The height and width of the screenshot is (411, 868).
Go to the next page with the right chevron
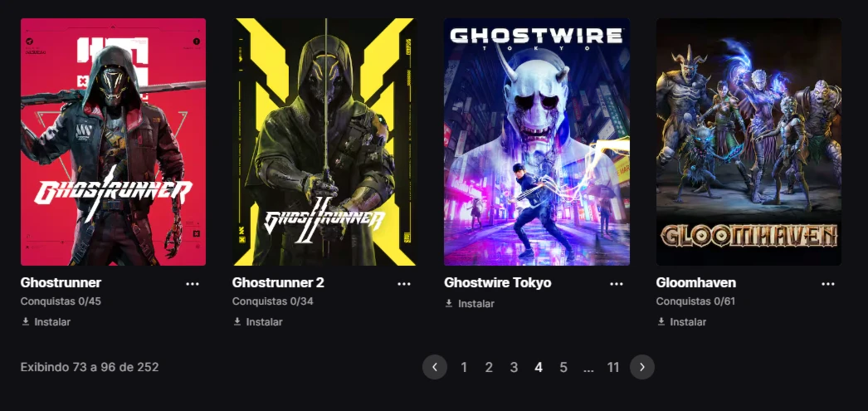[642, 367]
